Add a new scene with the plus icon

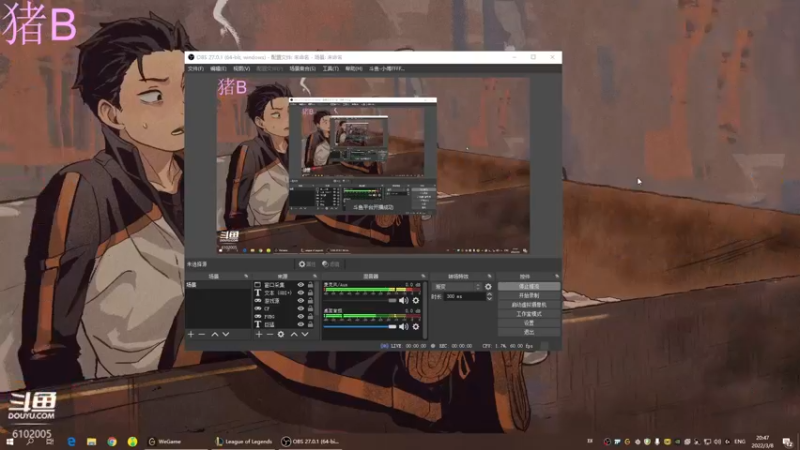[191, 334]
